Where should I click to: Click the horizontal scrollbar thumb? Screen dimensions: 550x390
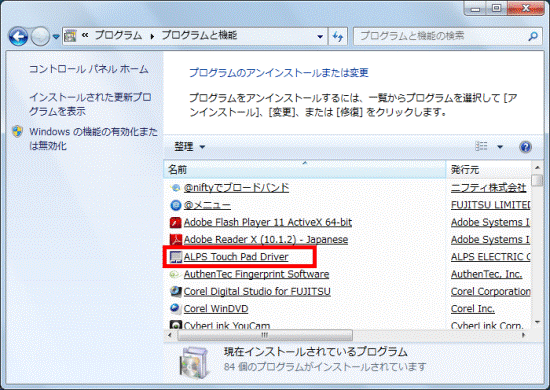(265, 335)
